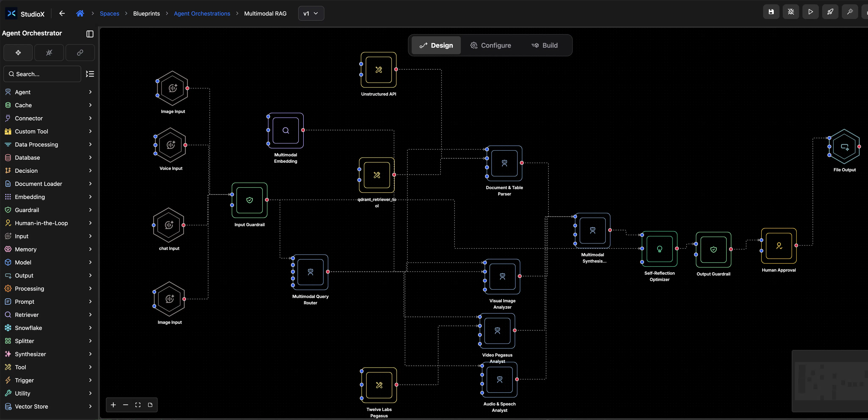
Task: Expand the Custom Tool category
Action: pos(49,131)
